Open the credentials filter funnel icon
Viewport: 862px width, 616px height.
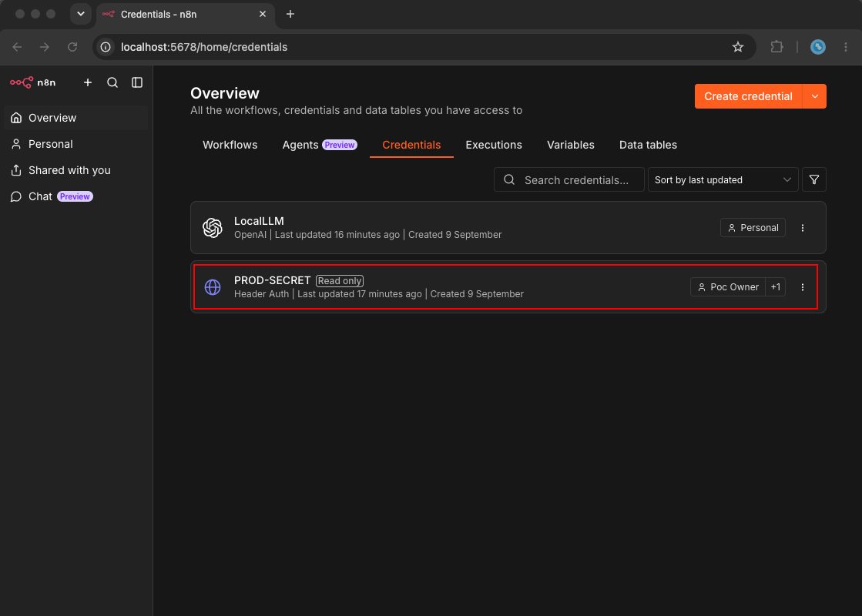tap(813, 179)
